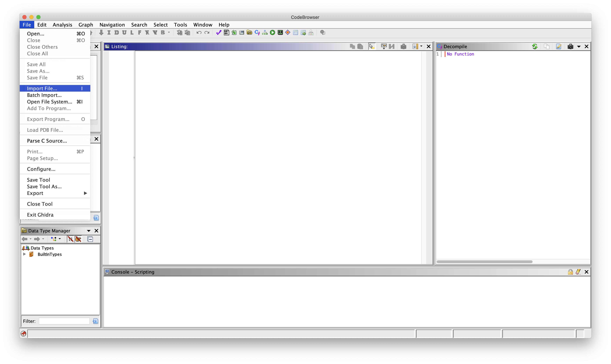Viewport: 611px width, 364px height.
Task: Expand the BuiltInTypes tree node
Action: (24, 254)
